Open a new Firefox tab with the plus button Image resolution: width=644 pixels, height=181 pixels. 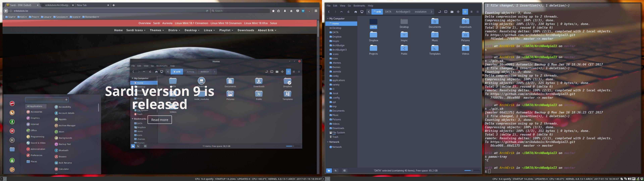tap(114, 5)
